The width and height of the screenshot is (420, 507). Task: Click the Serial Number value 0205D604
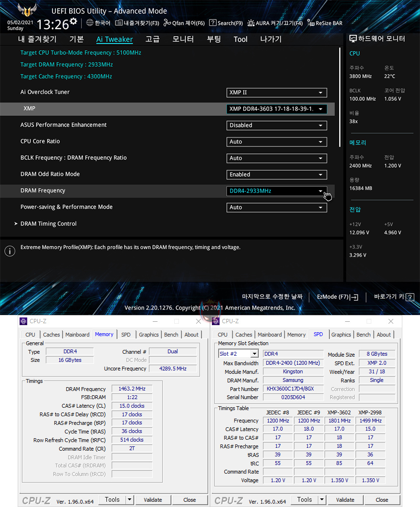point(293,397)
